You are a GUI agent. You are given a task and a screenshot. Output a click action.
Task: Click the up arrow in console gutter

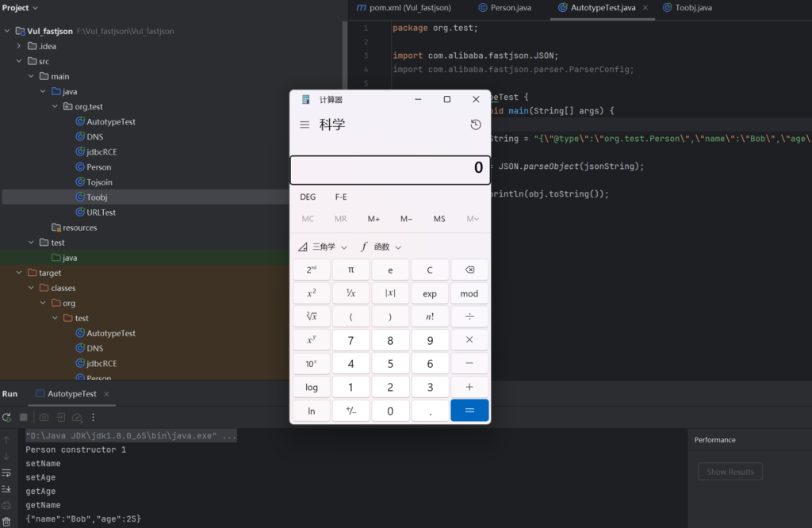click(x=6, y=440)
